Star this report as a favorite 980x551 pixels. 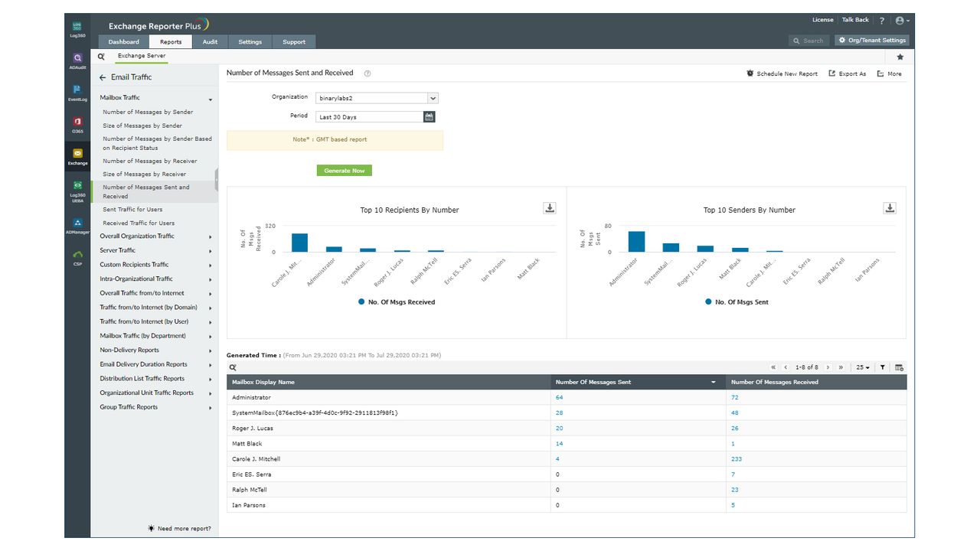(900, 57)
